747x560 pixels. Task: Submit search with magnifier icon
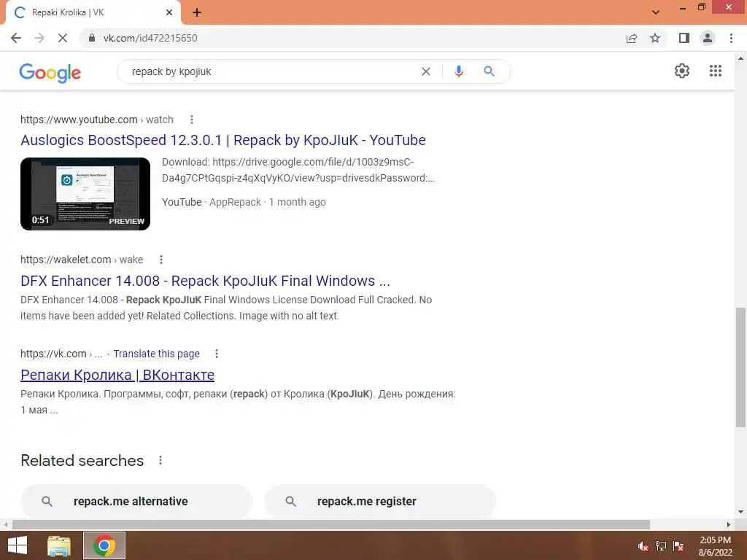pos(489,71)
